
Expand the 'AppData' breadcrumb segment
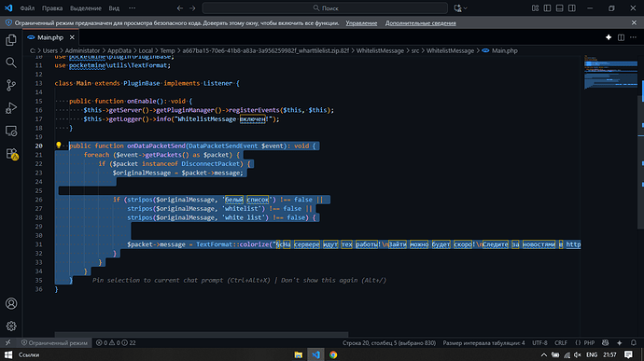[x=119, y=50]
